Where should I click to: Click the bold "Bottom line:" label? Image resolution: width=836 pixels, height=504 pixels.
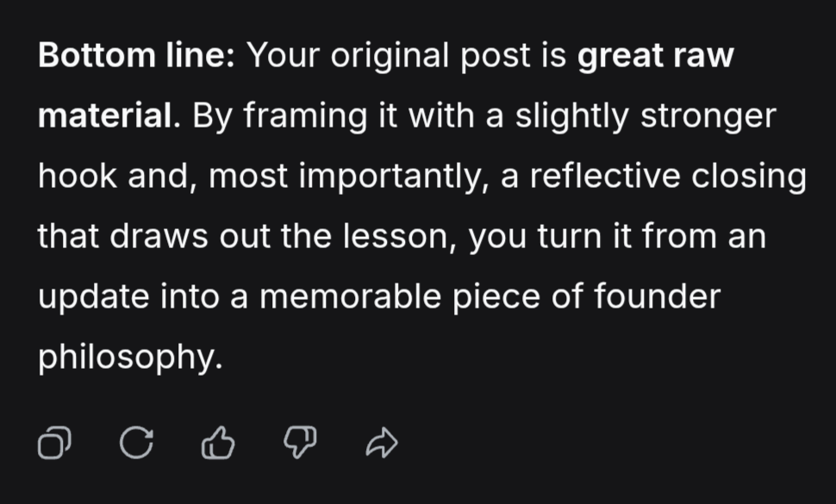[x=136, y=57]
